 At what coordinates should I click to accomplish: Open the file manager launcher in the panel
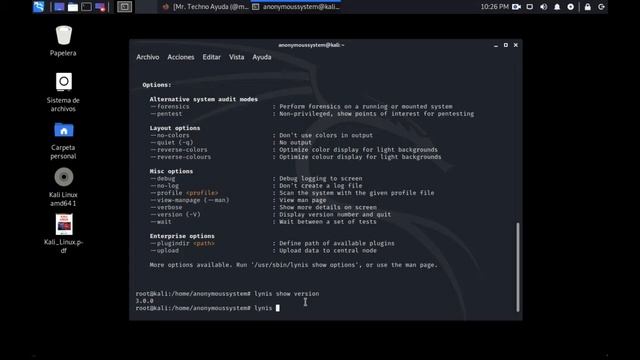(x=73, y=7)
